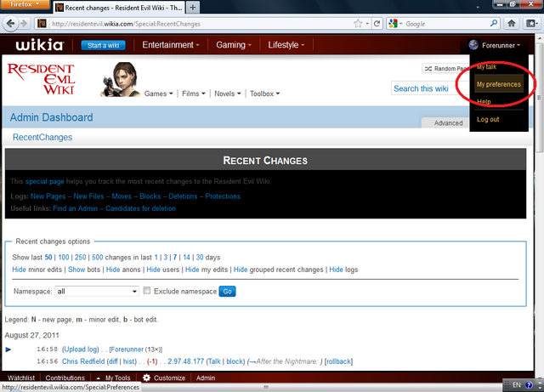Switch to the Advanced tab
This screenshot has width=544, height=392.
click(448, 123)
